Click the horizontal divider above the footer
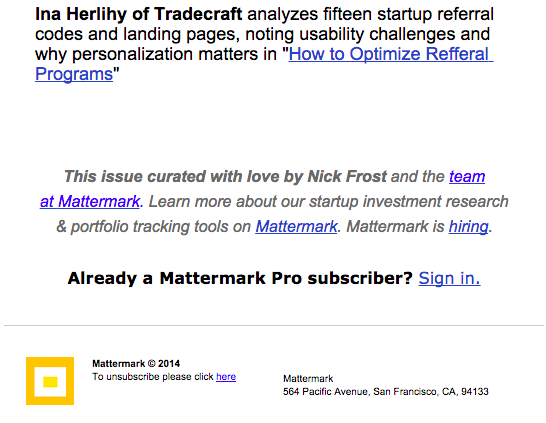The height and width of the screenshot is (423, 546). click(x=274, y=326)
